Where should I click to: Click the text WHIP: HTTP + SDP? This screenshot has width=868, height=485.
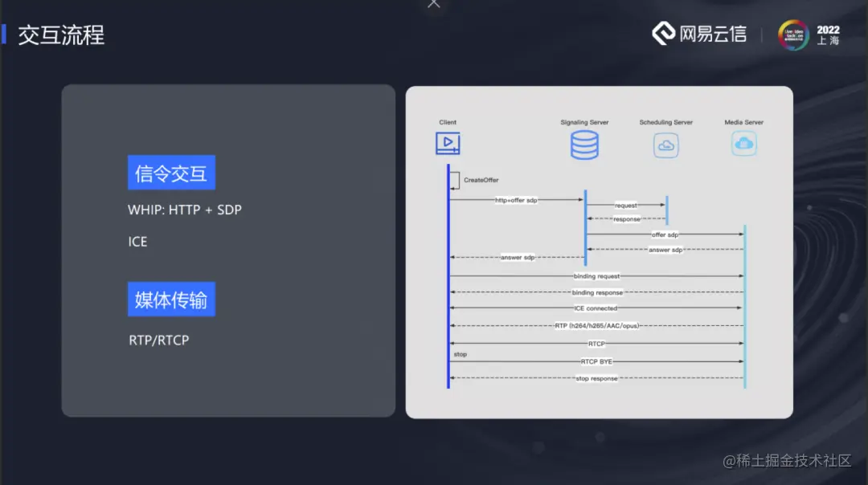coord(184,210)
